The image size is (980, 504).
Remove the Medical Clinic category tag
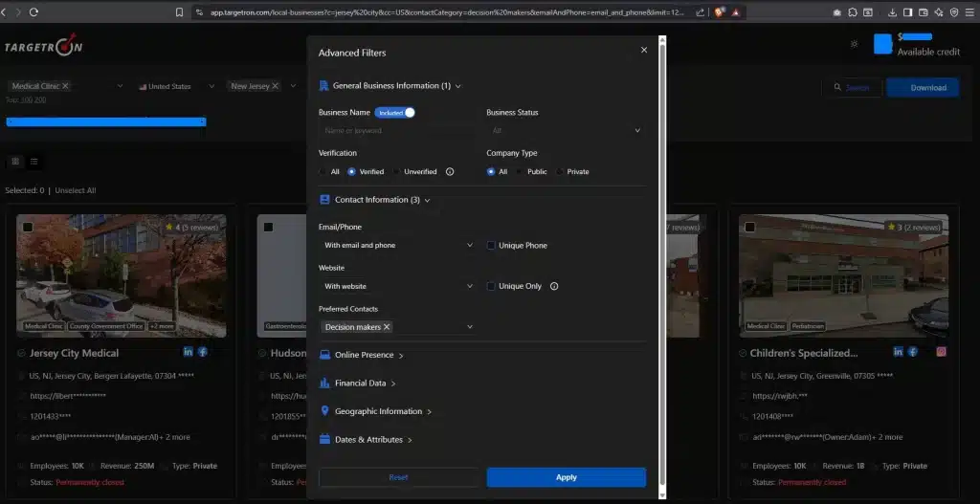pos(65,85)
